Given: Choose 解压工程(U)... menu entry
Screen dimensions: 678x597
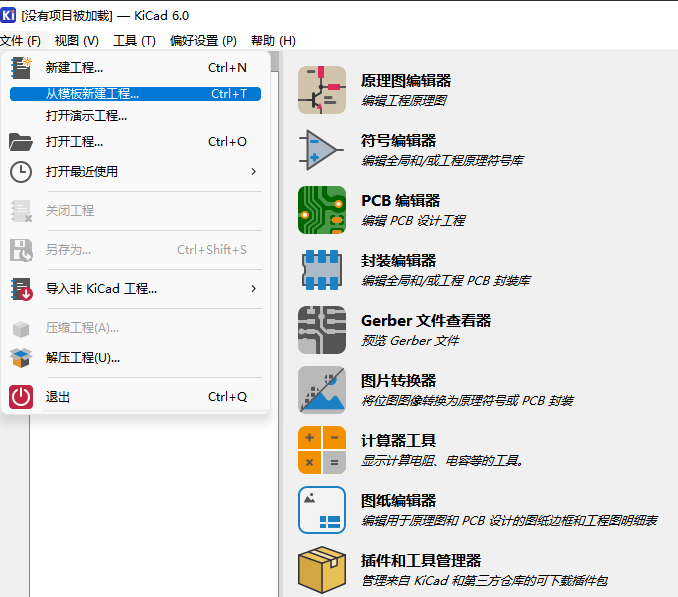Looking at the screenshot, I should (x=135, y=358).
